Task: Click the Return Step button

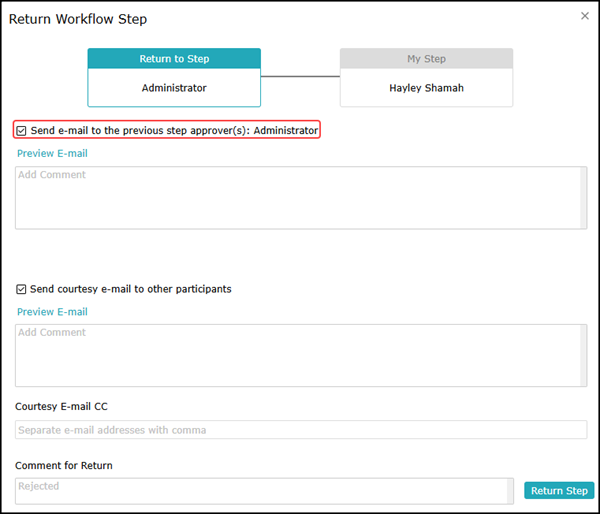Action: pos(559,491)
